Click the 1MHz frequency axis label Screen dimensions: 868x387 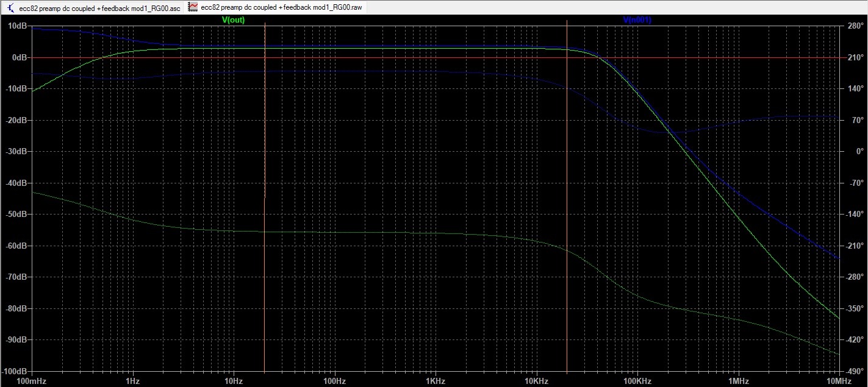click(738, 380)
